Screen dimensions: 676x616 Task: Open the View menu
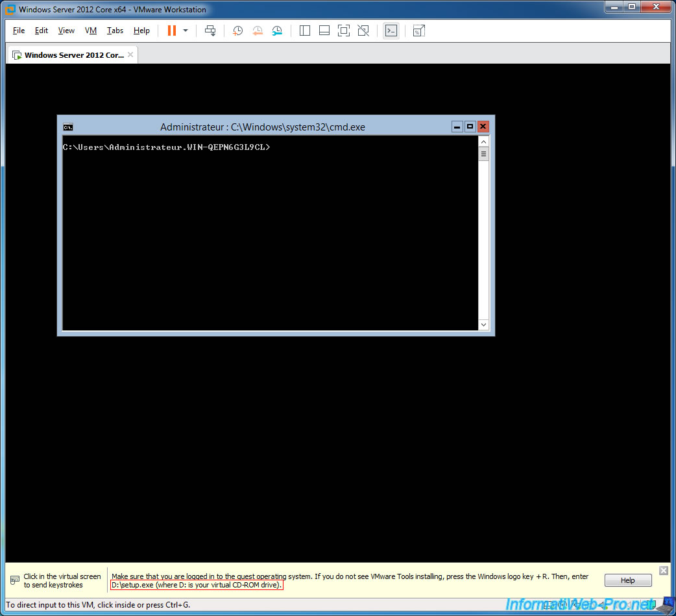point(66,31)
